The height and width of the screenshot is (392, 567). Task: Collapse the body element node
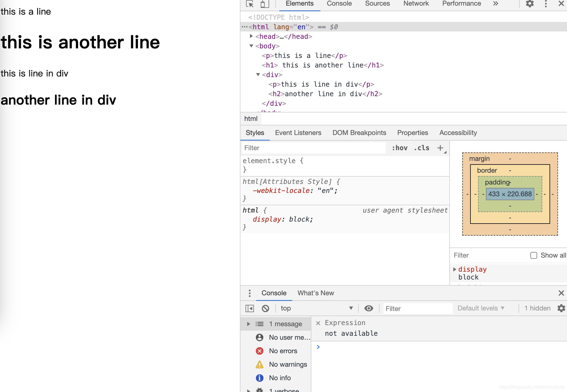click(x=251, y=46)
